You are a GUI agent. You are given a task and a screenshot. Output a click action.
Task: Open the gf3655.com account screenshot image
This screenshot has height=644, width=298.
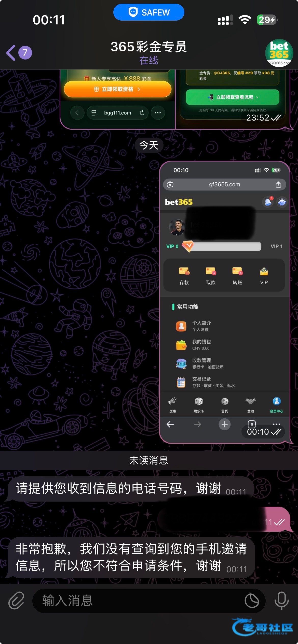point(225,302)
